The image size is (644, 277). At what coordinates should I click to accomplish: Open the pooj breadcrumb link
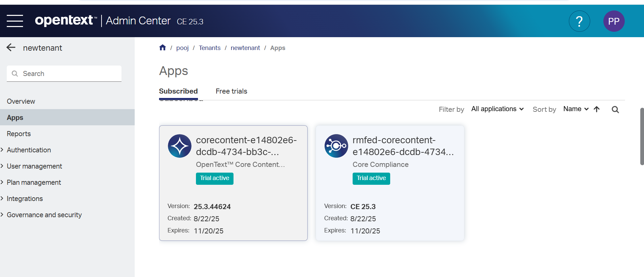182,48
